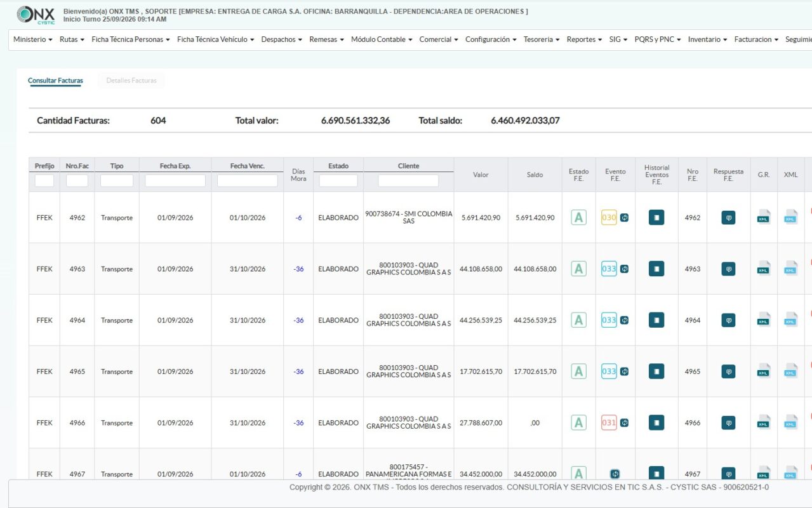Click the Fecha Venc. filter field
The image size is (812, 508).
[248, 181]
